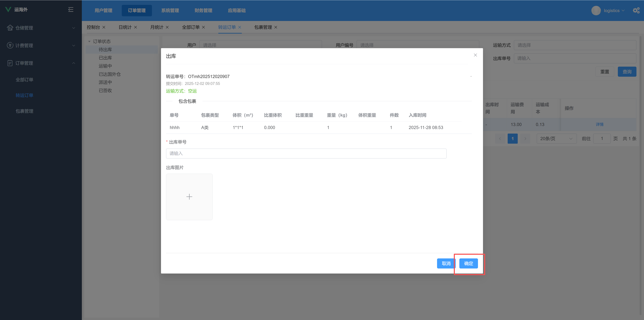
Task: Close the 包裹管理 tab with its X icon
Action: [276, 27]
